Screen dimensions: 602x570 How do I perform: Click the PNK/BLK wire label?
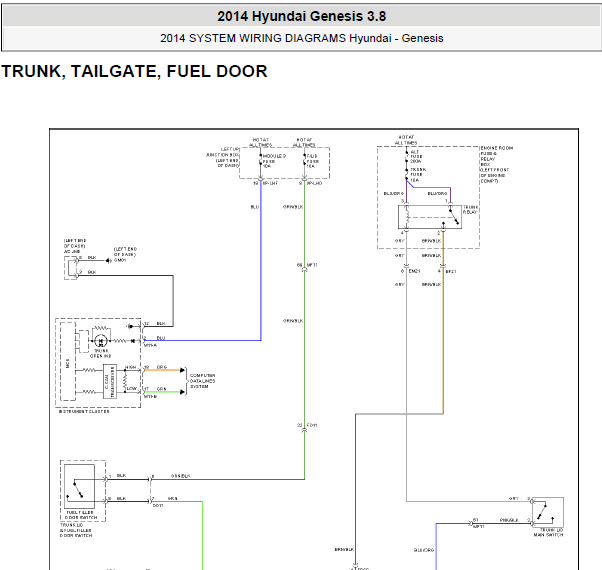pos(509,520)
